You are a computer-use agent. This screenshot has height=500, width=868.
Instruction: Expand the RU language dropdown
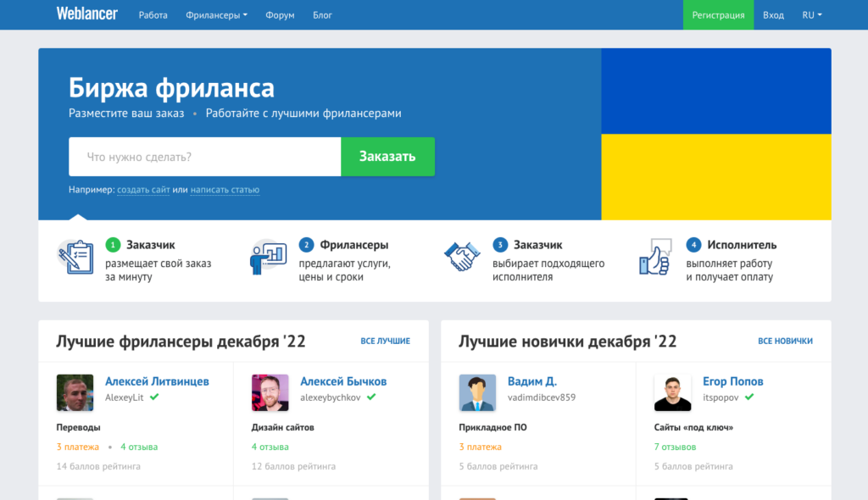pyautogui.click(x=812, y=15)
